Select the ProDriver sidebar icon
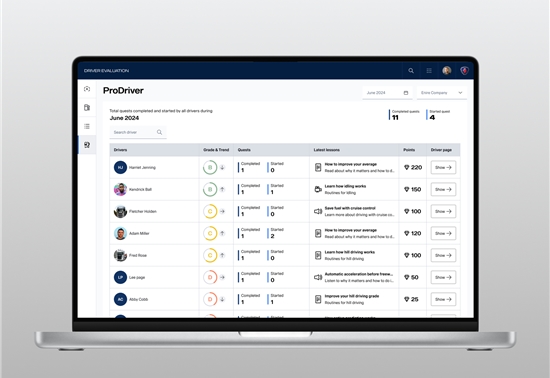The height and width of the screenshot is (378, 550). (x=87, y=145)
